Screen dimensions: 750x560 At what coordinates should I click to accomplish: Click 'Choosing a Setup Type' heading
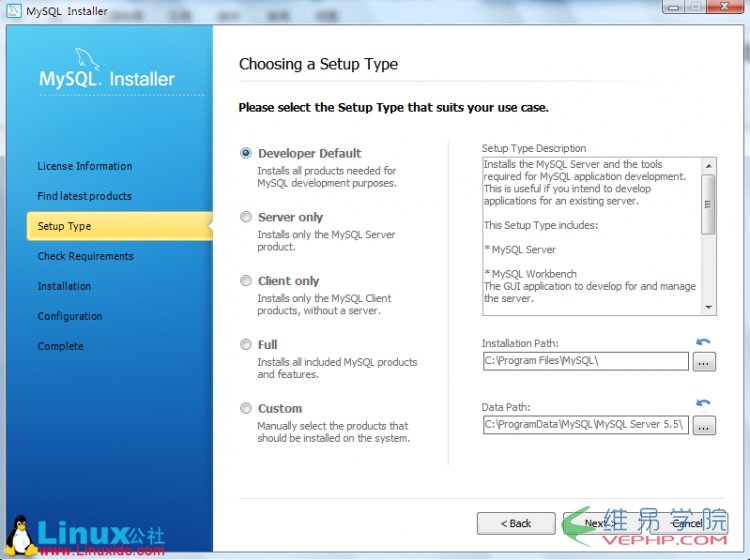point(318,64)
